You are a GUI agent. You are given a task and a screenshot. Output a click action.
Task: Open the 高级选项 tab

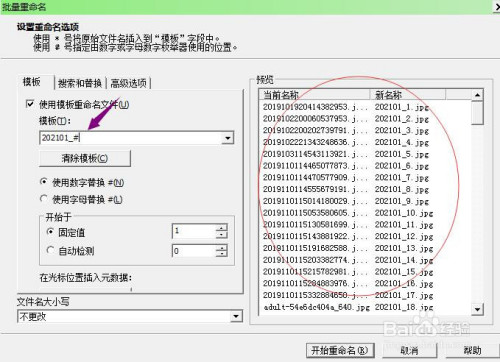coord(129,83)
